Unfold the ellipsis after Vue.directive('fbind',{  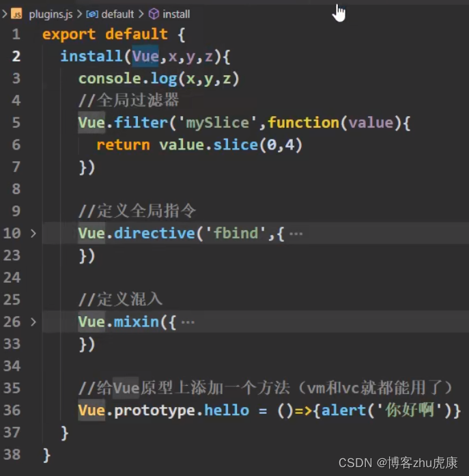click(x=296, y=234)
